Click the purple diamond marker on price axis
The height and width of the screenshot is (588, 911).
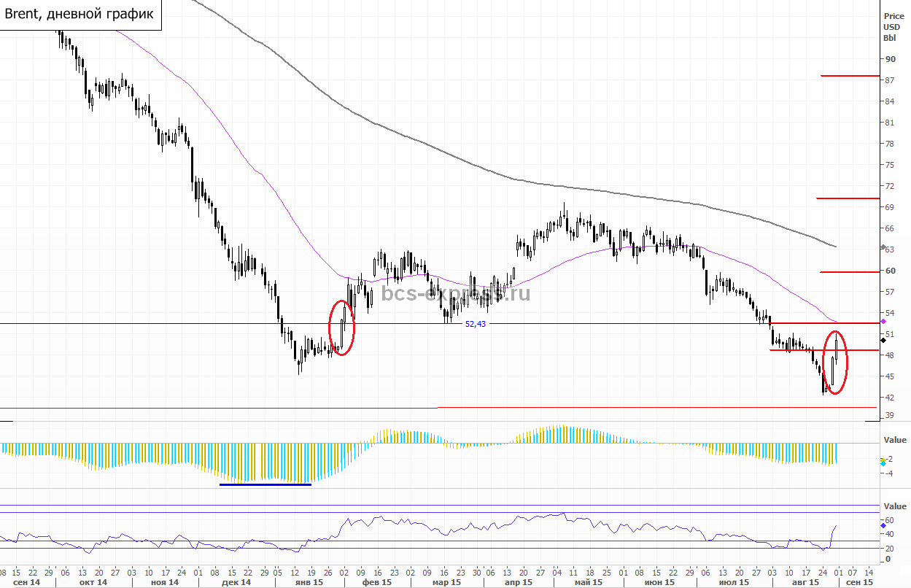[x=883, y=320]
